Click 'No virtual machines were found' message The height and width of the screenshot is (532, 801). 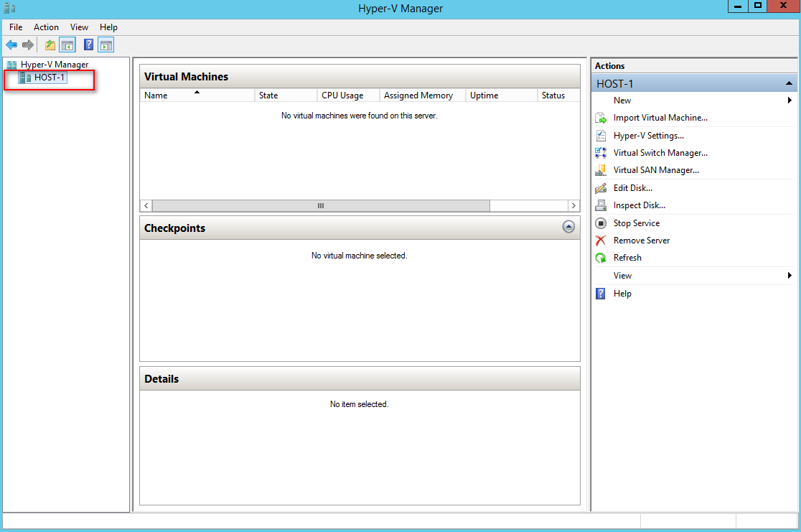pyautogui.click(x=359, y=116)
